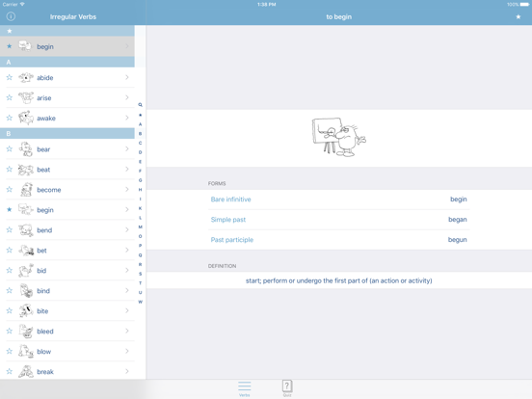Open break via its chevron
This screenshot has height=399, width=532.
click(x=127, y=371)
